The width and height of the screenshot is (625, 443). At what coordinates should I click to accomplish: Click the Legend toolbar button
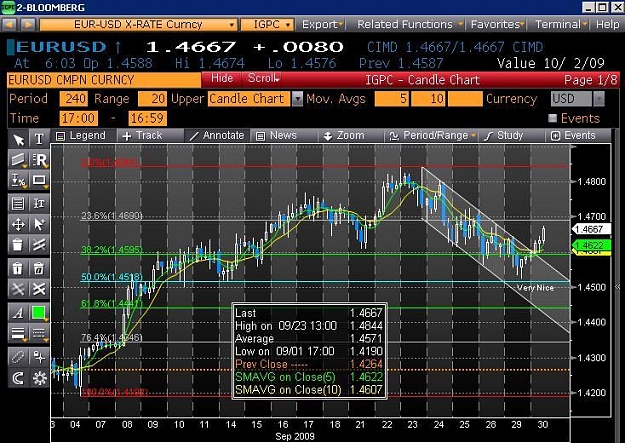point(81,136)
